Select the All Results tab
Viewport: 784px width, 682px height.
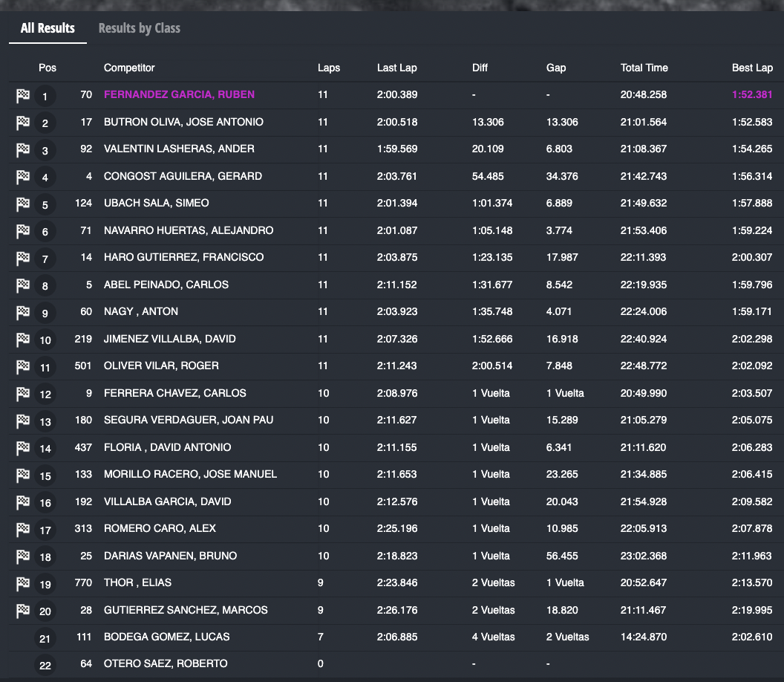(48, 28)
